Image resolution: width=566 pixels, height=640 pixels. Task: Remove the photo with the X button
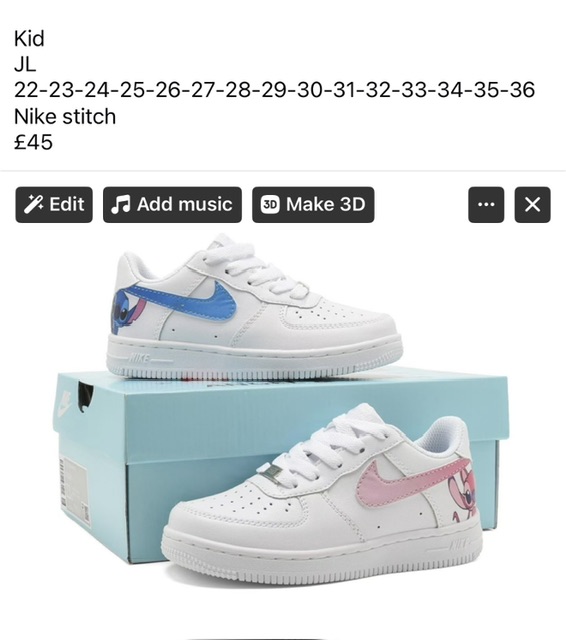[x=533, y=204]
